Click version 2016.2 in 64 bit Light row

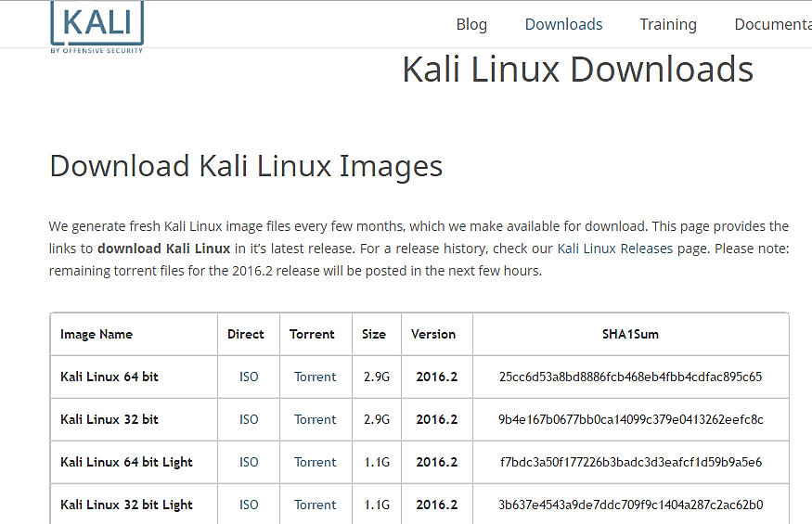436,462
